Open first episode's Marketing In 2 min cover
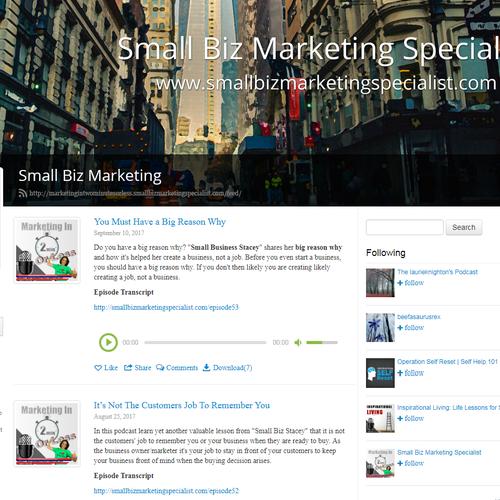Image resolution: width=500 pixels, height=500 pixels. 47,250
